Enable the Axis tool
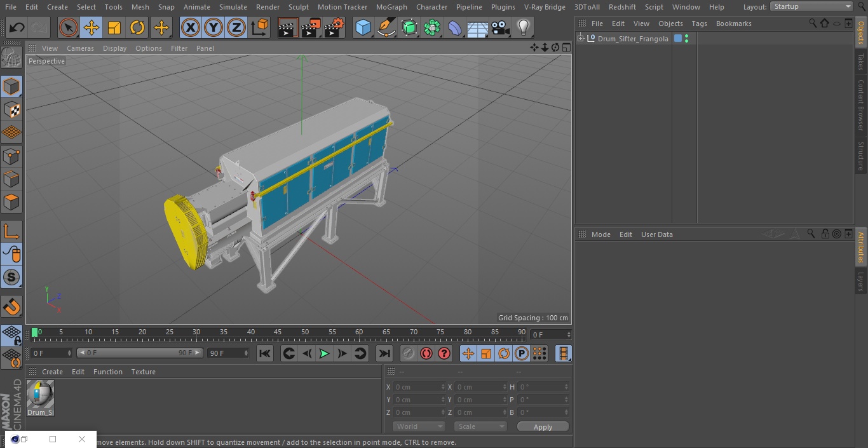The width and height of the screenshot is (868, 448). click(11, 231)
